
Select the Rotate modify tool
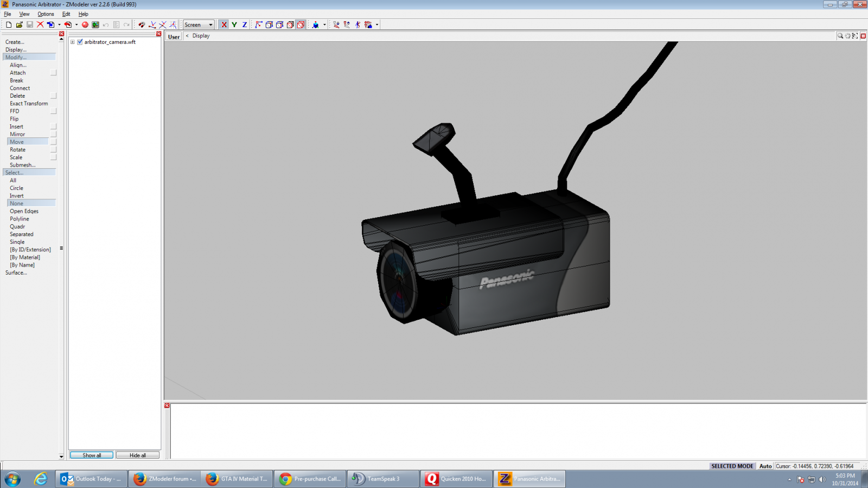(x=17, y=150)
